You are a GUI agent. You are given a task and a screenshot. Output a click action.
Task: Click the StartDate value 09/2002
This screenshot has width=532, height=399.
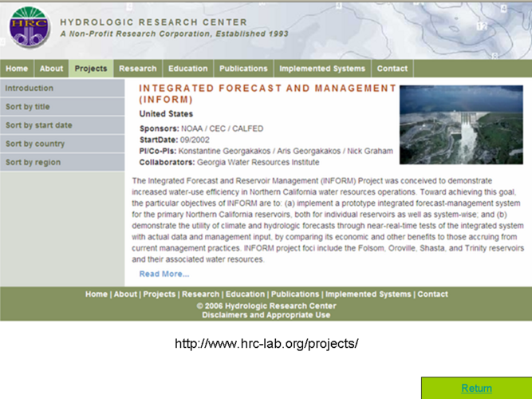[x=195, y=140]
